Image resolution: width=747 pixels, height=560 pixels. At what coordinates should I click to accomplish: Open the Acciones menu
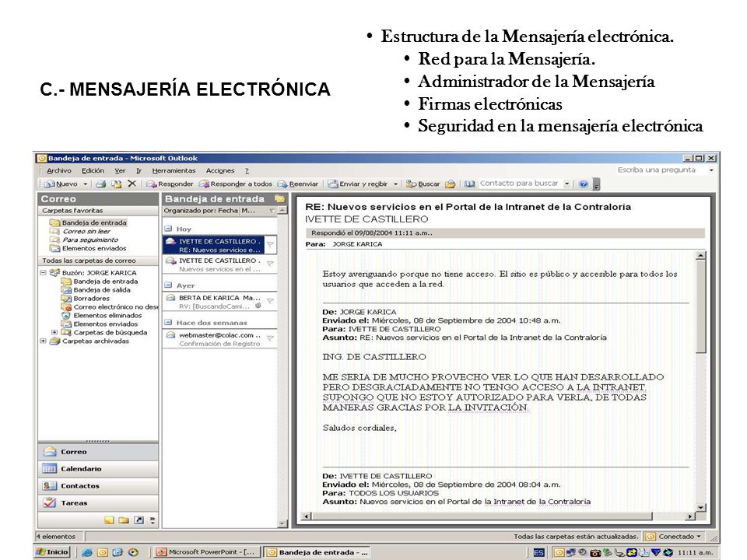(x=220, y=170)
